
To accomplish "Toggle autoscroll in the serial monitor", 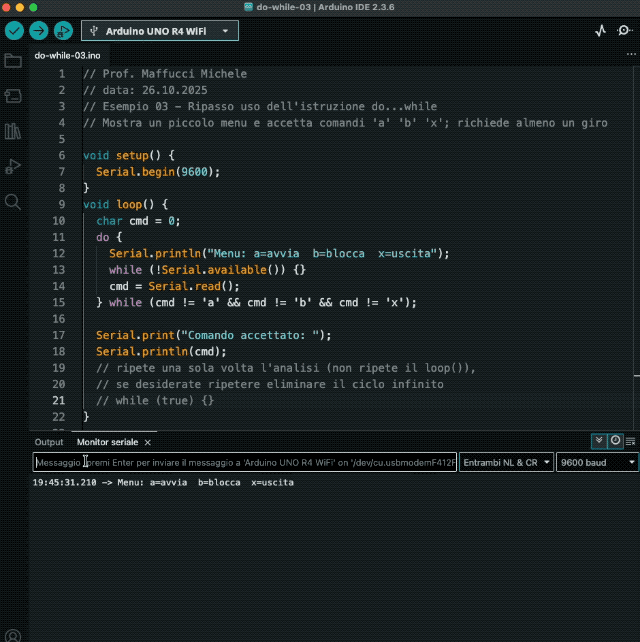I will click(598, 441).
